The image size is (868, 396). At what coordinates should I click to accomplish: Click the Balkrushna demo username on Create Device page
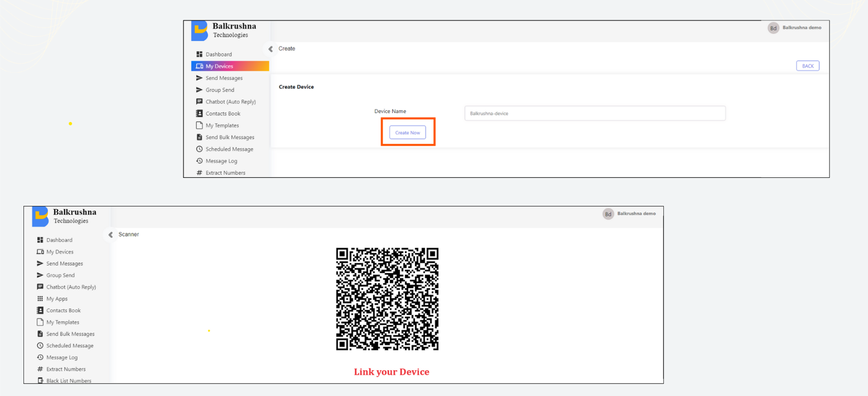[x=802, y=27]
